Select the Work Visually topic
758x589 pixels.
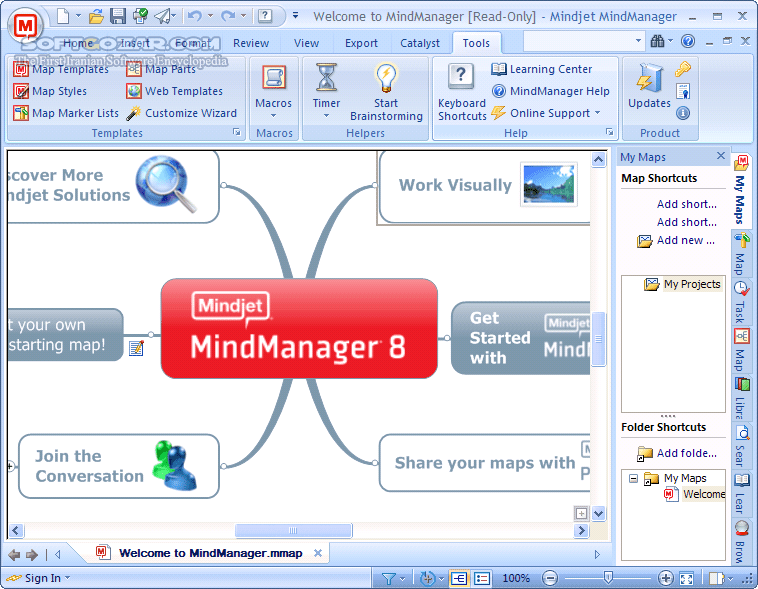coord(484,186)
